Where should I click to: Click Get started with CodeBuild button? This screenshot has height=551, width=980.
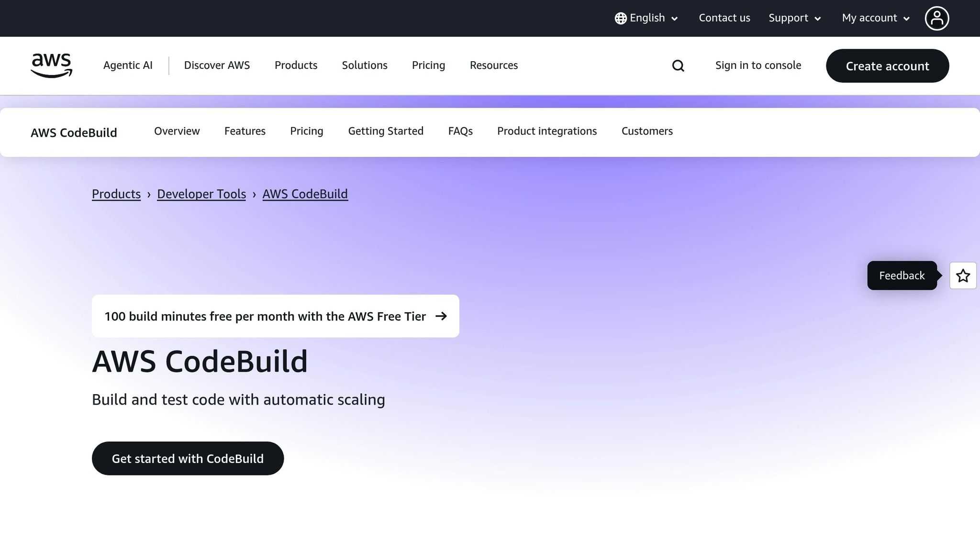pyautogui.click(x=188, y=458)
